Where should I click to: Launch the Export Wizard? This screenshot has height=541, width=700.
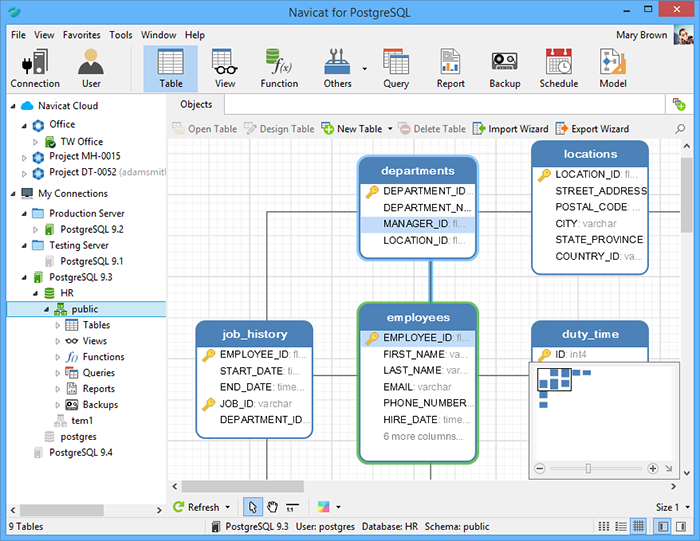pos(592,129)
